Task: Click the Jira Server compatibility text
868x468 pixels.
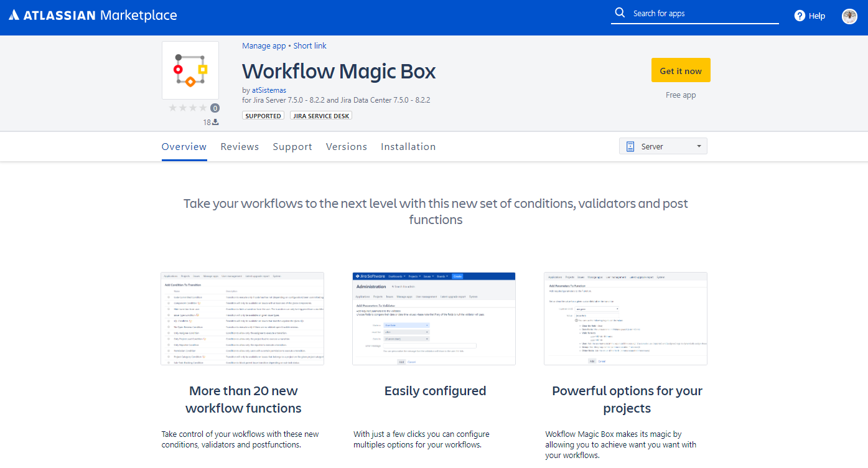Action: (336, 100)
